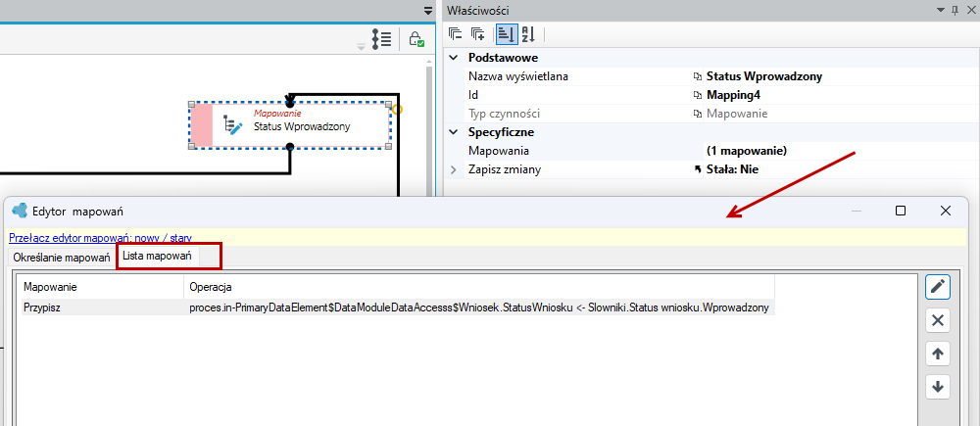This screenshot has height=426, width=980.
Task: Delete the mapping with the X icon
Action: tap(937, 320)
